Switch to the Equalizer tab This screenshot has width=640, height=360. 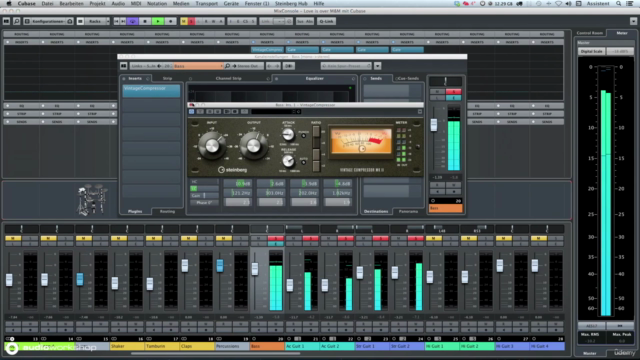(x=315, y=78)
